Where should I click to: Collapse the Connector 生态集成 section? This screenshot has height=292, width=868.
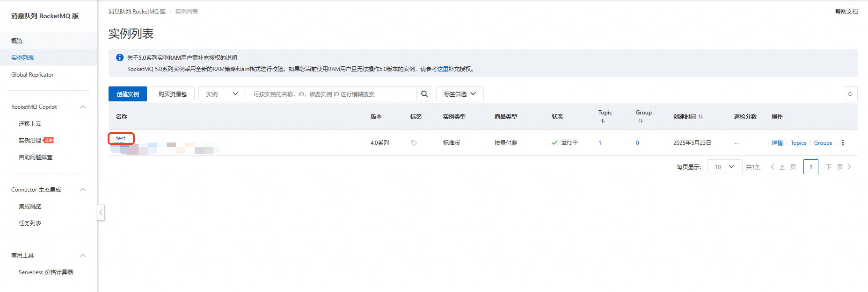point(83,190)
